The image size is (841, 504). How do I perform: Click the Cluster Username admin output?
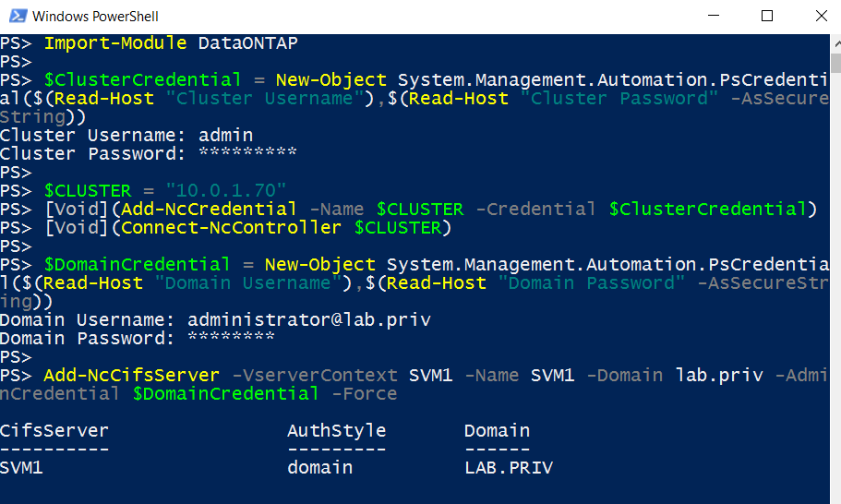coord(126,135)
